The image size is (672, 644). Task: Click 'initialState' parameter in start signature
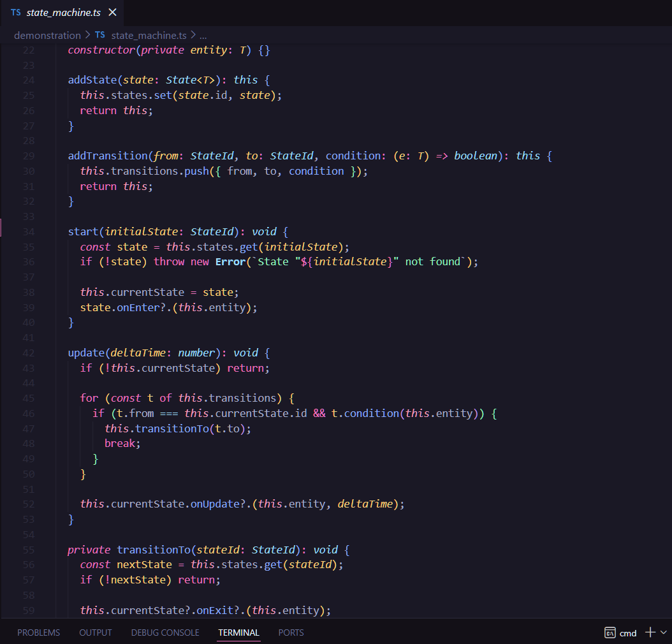pyautogui.click(x=142, y=232)
